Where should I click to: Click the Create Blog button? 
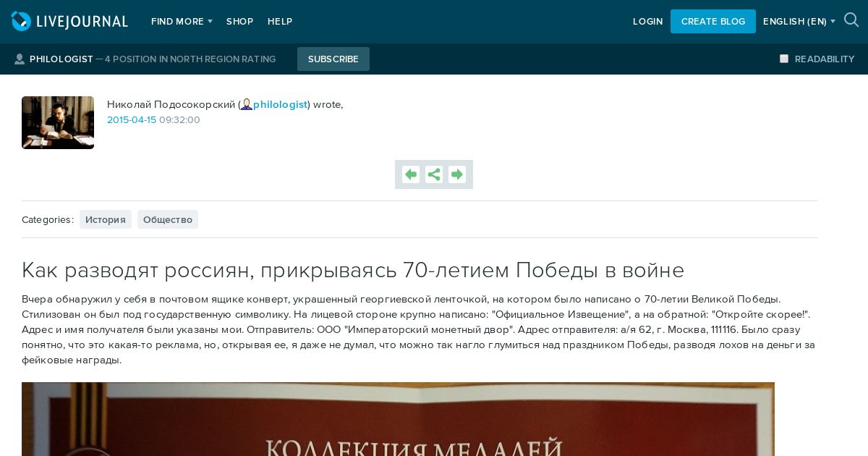(713, 21)
